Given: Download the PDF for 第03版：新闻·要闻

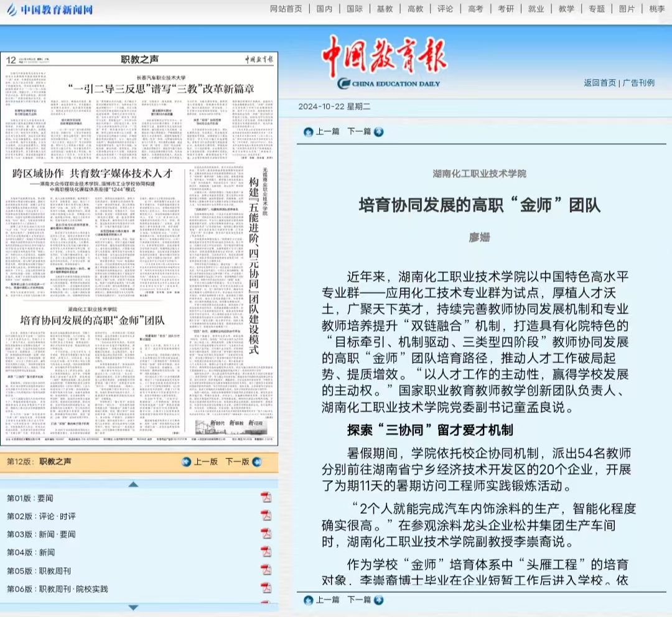Looking at the screenshot, I should (266, 534).
